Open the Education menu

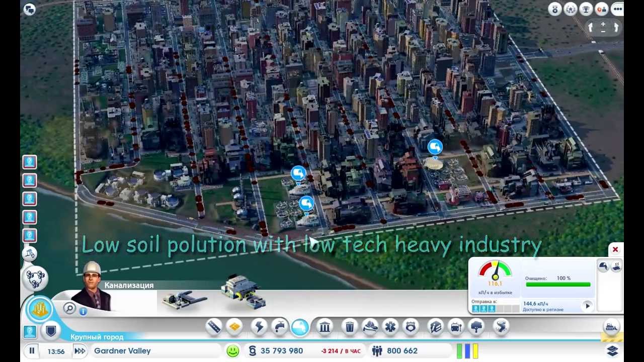click(435, 327)
